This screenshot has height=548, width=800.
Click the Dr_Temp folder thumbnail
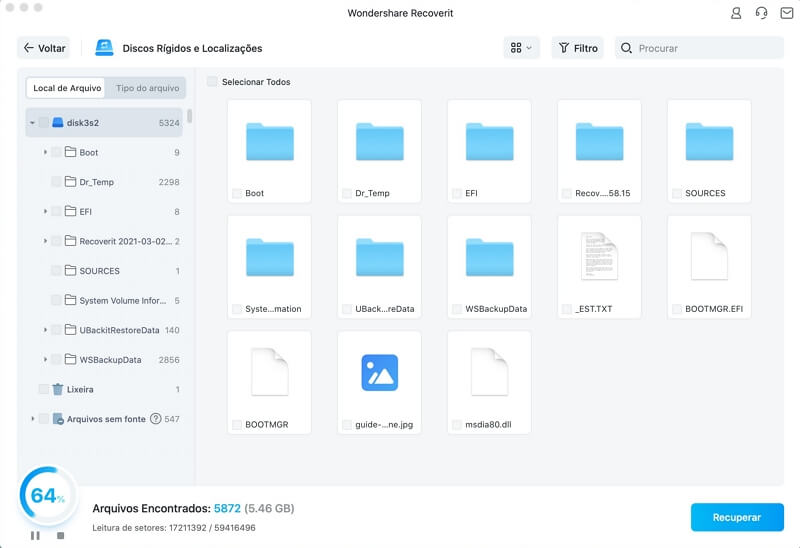[x=380, y=142]
